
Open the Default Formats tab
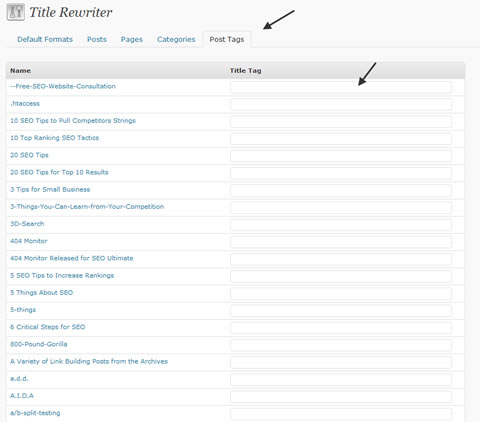(x=45, y=39)
